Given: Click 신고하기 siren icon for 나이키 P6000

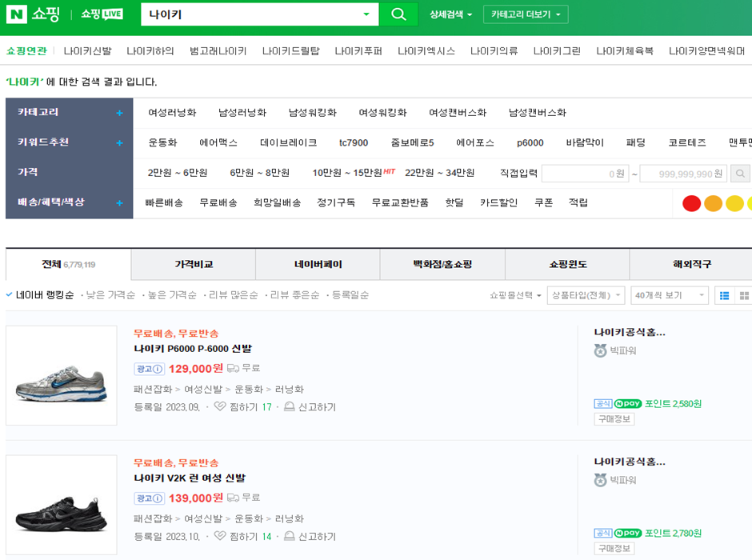Looking at the screenshot, I should coord(289,406).
